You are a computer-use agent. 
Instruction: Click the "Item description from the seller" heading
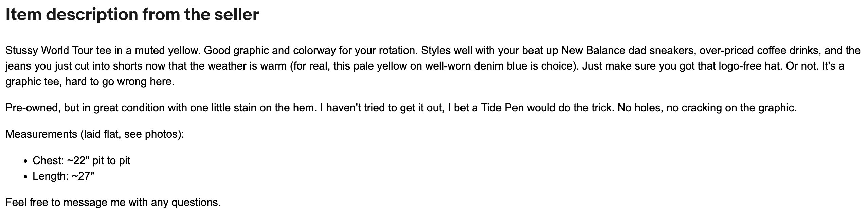pos(132,15)
